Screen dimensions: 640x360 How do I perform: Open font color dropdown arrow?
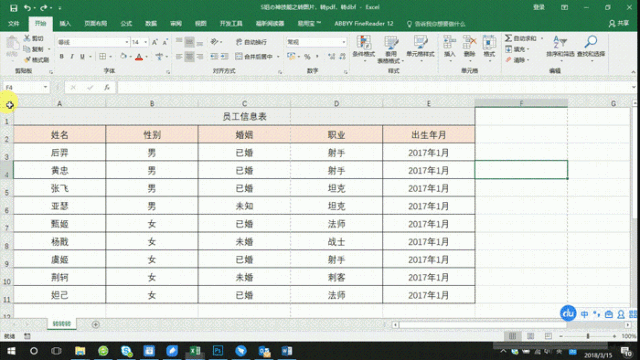(x=147, y=57)
